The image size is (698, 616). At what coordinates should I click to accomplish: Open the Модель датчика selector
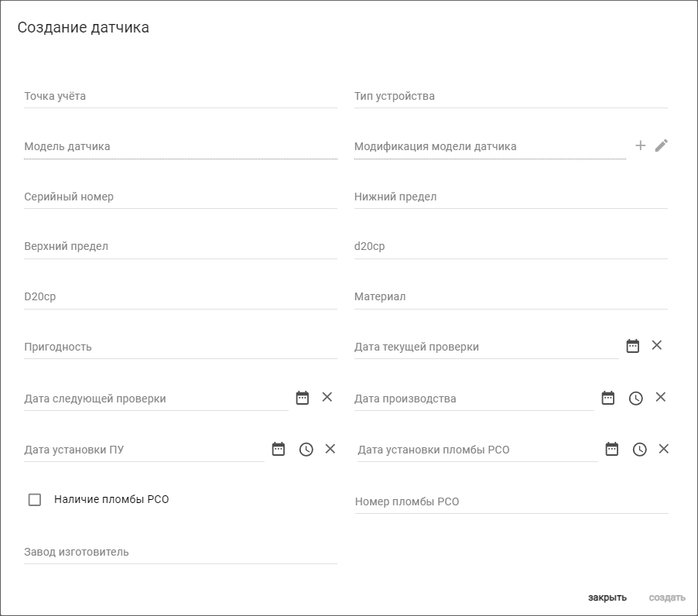click(x=180, y=146)
